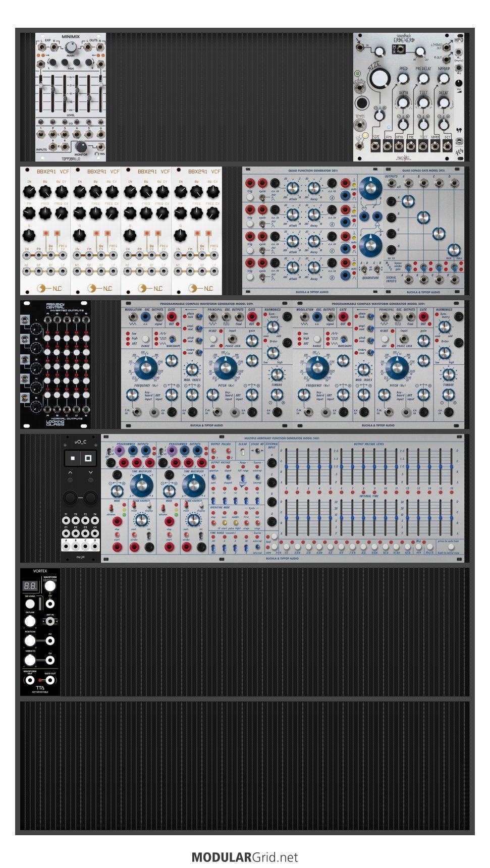Click the SPEED knob on Erbe-Verb
The image size is (490, 868).
(x=403, y=78)
